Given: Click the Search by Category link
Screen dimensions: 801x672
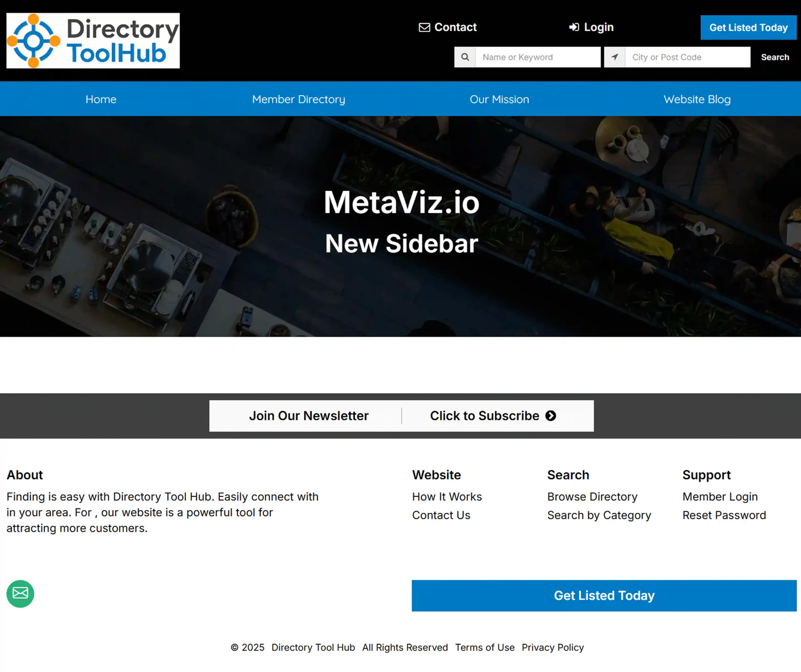Looking at the screenshot, I should coord(599,515).
